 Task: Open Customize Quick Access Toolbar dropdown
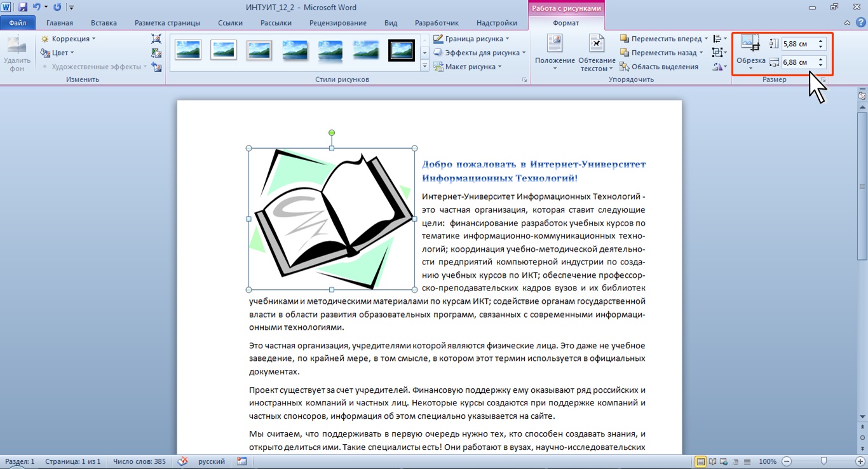pyautogui.click(x=71, y=8)
